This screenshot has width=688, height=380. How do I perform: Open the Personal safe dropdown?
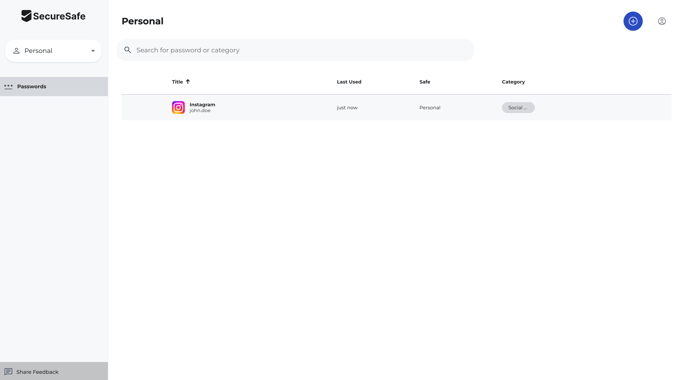53,51
